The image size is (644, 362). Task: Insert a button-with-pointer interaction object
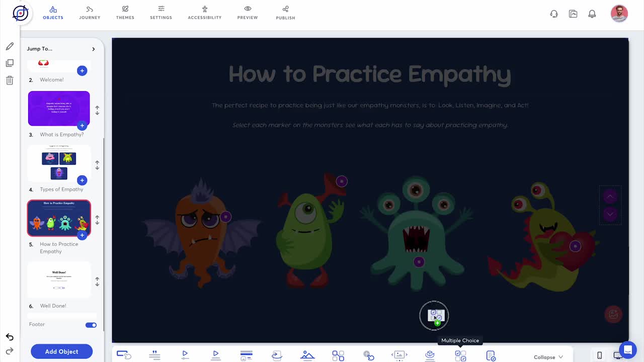point(124,355)
